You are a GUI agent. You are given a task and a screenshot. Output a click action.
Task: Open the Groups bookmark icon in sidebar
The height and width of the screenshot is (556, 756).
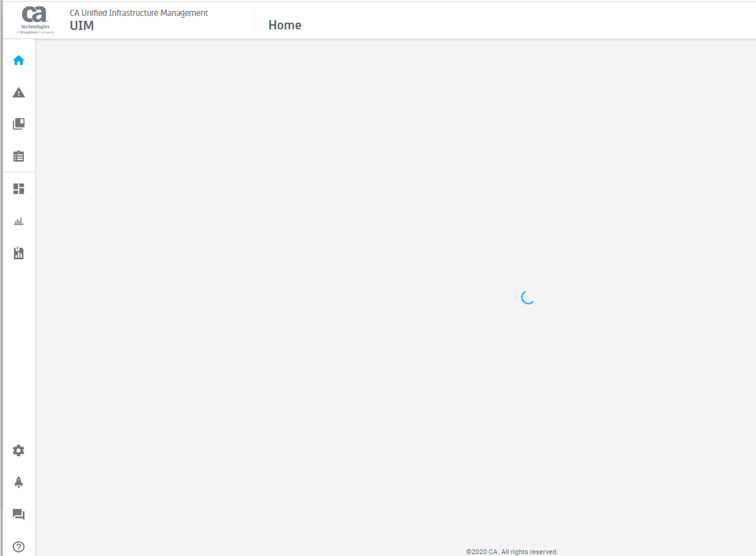(x=18, y=124)
